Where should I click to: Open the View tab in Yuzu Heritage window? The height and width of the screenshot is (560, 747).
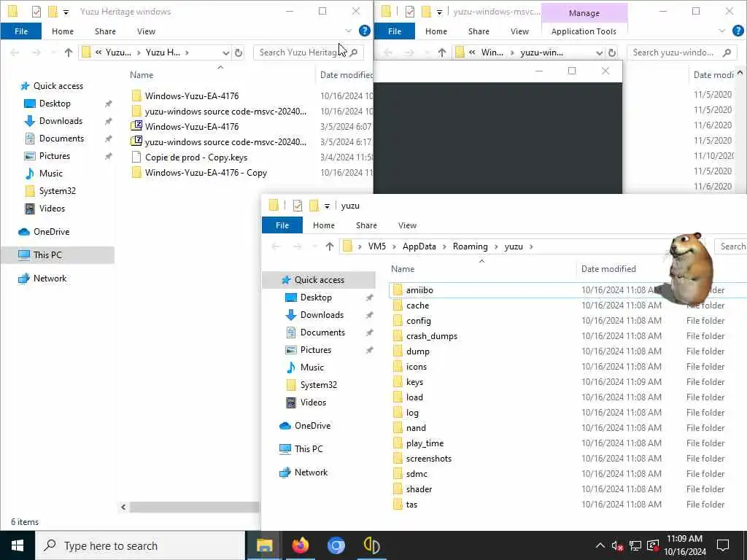146,31
